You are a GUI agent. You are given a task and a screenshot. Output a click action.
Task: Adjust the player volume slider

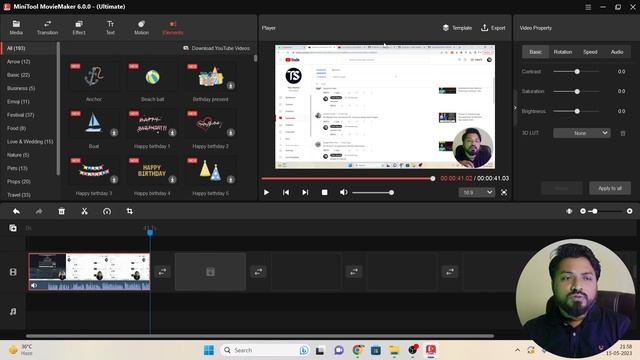pyautogui.click(x=372, y=192)
